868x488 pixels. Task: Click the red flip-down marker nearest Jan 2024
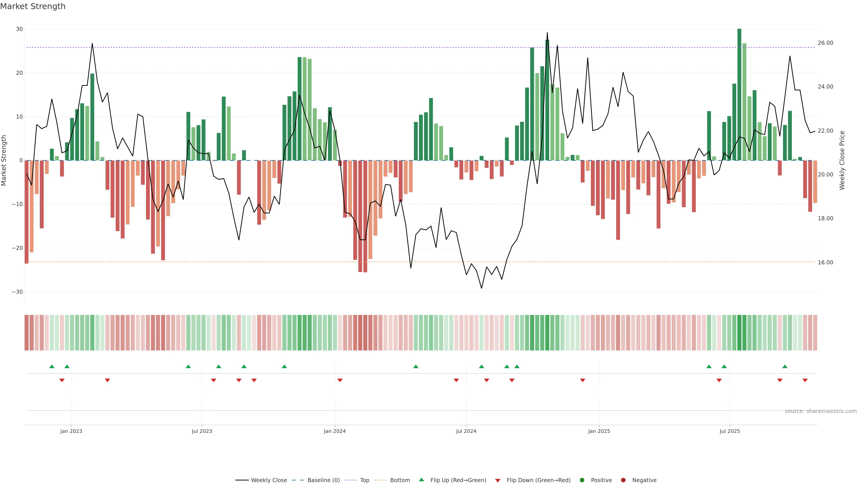340,380
